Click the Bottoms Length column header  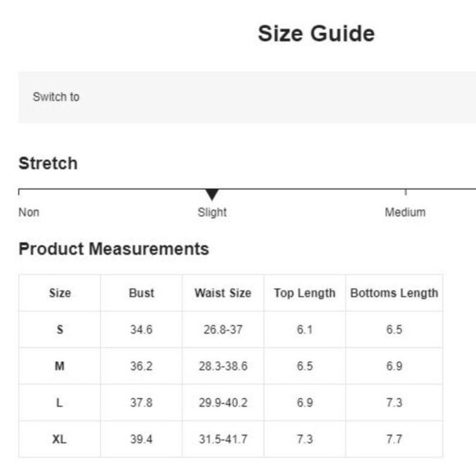[394, 293]
